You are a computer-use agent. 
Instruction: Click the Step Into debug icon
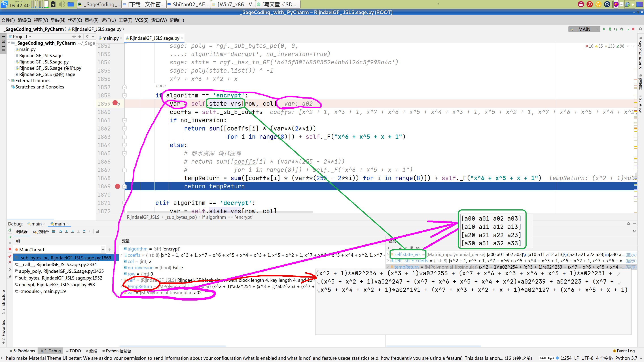tap(66, 231)
